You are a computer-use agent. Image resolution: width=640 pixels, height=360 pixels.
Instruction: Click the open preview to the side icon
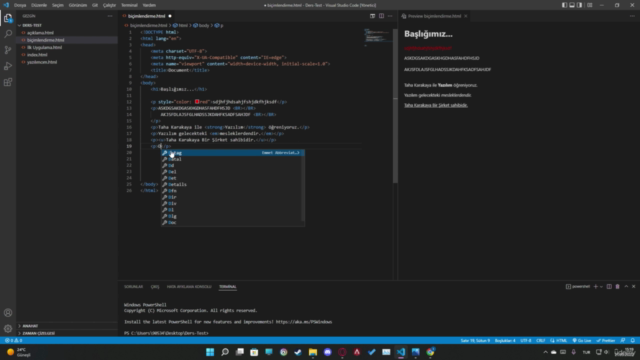pos(372,16)
